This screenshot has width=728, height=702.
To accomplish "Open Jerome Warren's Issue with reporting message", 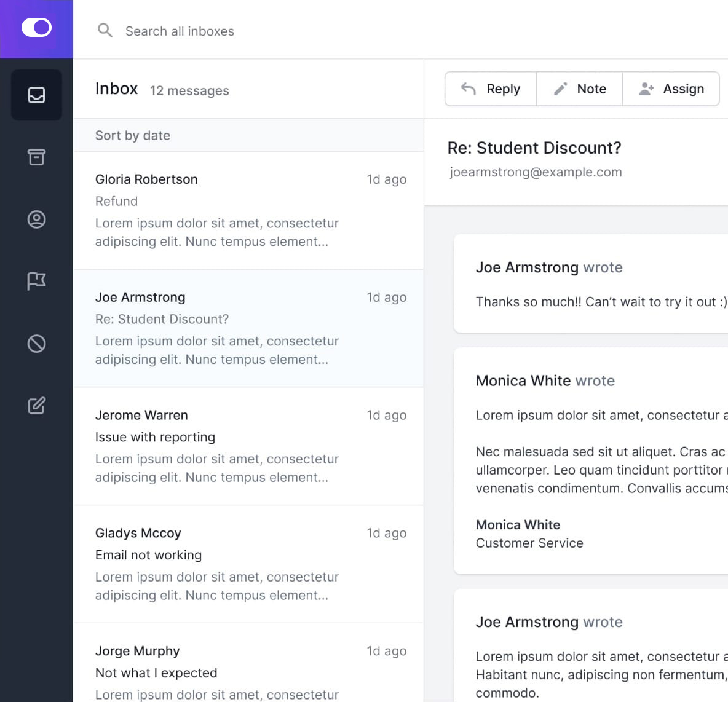I will (248, 446).
